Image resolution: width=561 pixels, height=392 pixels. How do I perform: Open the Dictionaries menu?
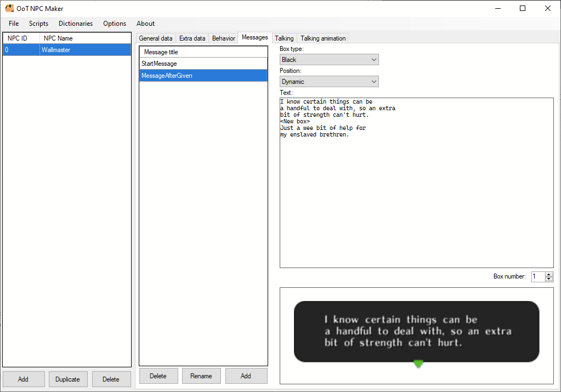[x=75, y=23]
